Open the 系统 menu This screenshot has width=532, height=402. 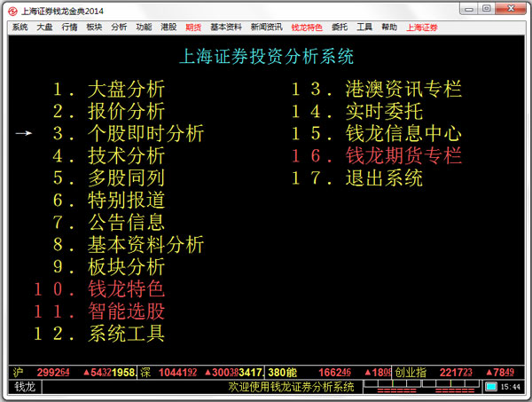pyautogui.click(x=20, y=28)
